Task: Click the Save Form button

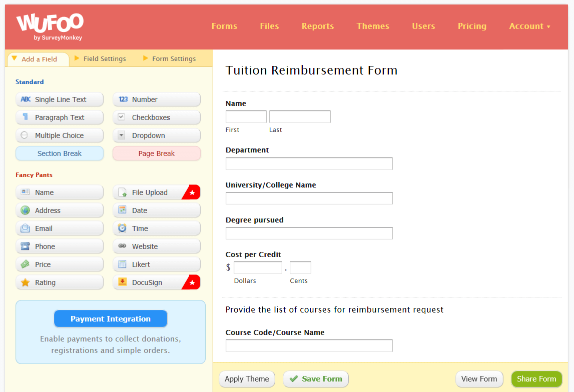Action: 316,379
